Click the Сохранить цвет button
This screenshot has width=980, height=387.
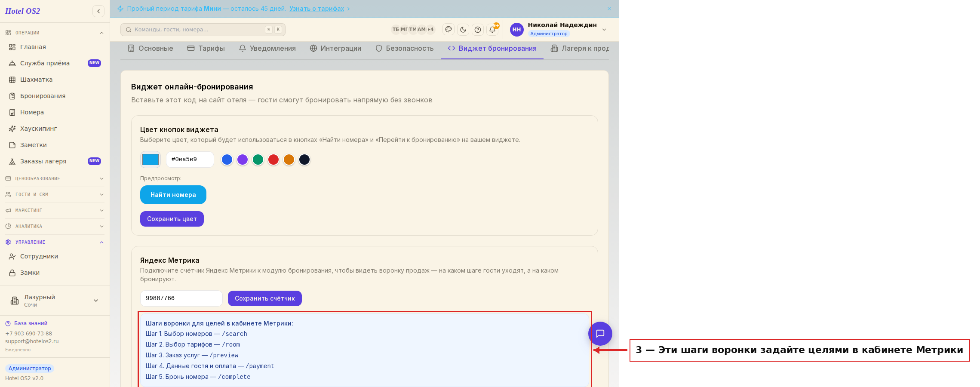(x=172, y=219)
